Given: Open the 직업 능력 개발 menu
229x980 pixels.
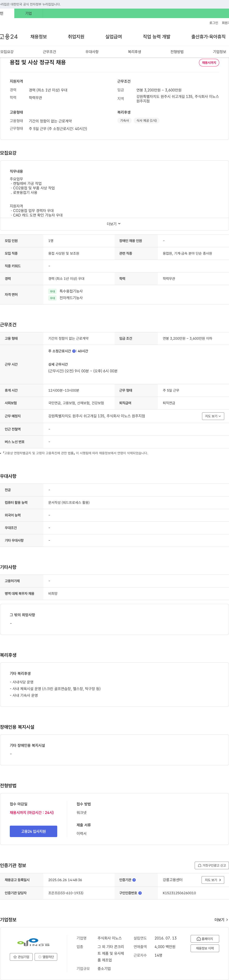Looking at the screenshot, I should click(x=157, y=36).
